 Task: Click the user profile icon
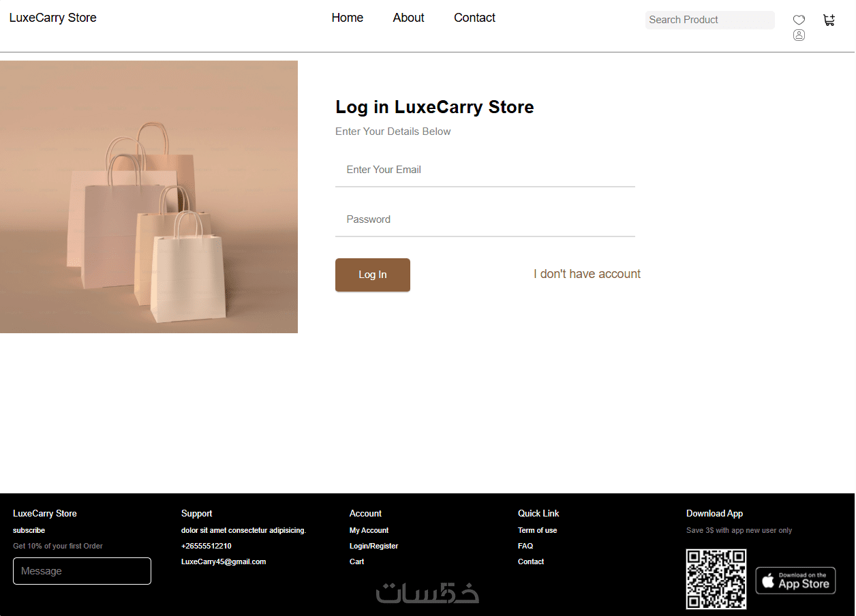(x=799, y=35)
